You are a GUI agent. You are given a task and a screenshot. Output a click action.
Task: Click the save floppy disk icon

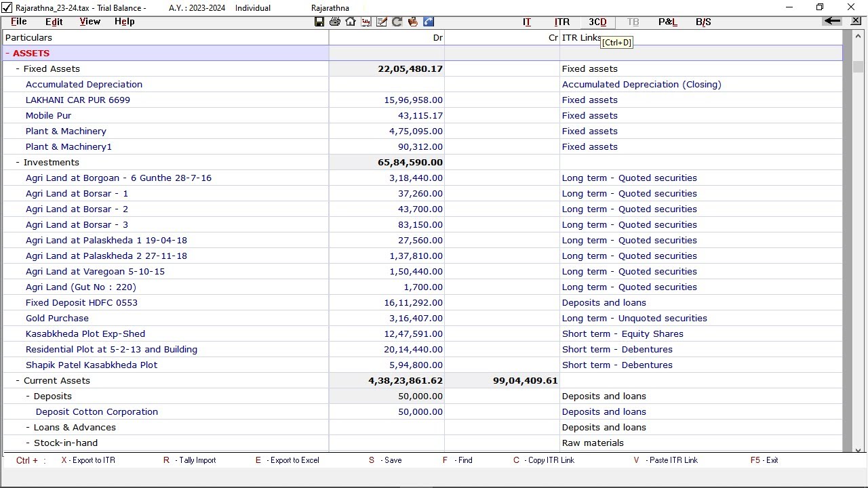pyautogui.click(x=319, y=22)
